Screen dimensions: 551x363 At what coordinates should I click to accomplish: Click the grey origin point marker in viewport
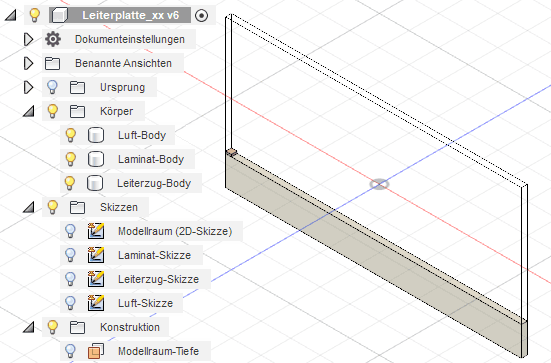pyautogui.click(x=379, y=184)
